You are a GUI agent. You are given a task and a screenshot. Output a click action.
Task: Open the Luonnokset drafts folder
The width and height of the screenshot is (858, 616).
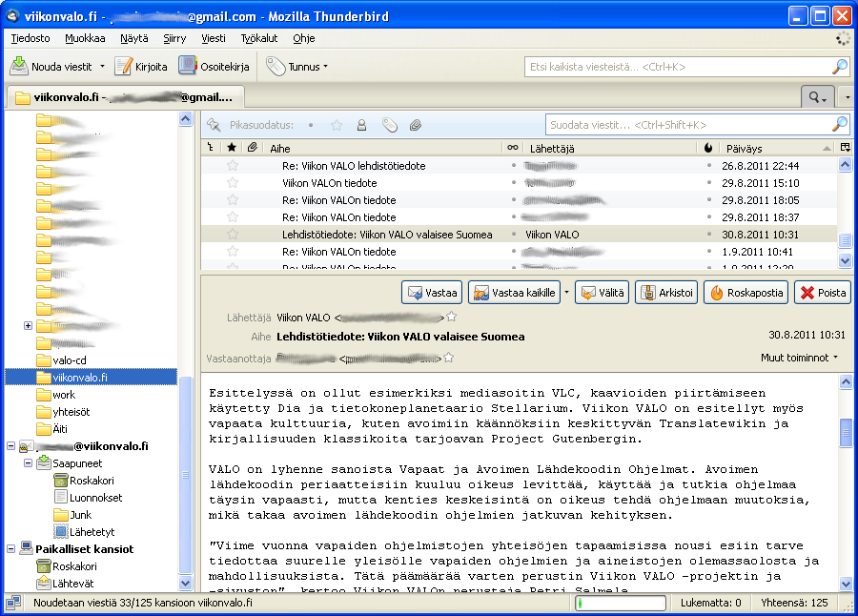point(89,497)
